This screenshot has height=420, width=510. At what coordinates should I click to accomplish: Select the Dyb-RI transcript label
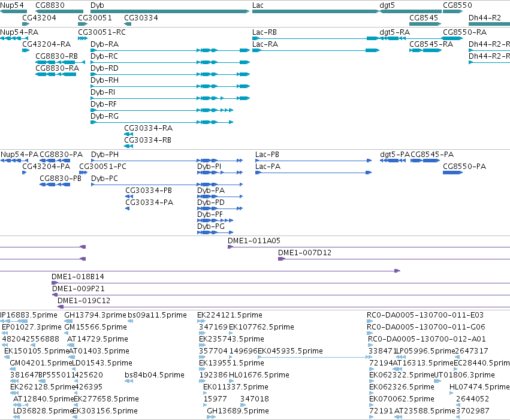(x=103, y=92)
